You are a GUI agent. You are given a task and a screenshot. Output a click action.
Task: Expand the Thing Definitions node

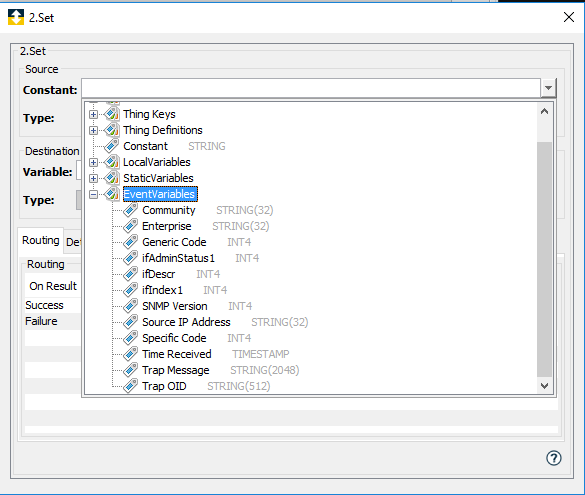point(93,130)
